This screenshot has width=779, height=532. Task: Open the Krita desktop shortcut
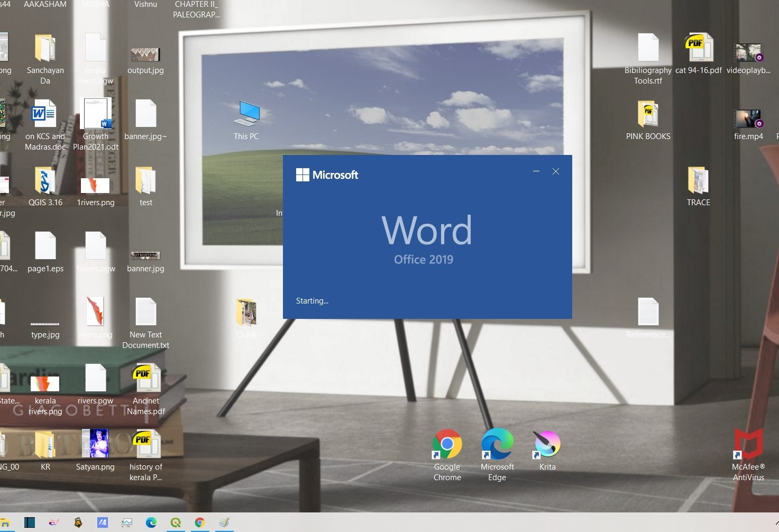click(x=547, y=445)
